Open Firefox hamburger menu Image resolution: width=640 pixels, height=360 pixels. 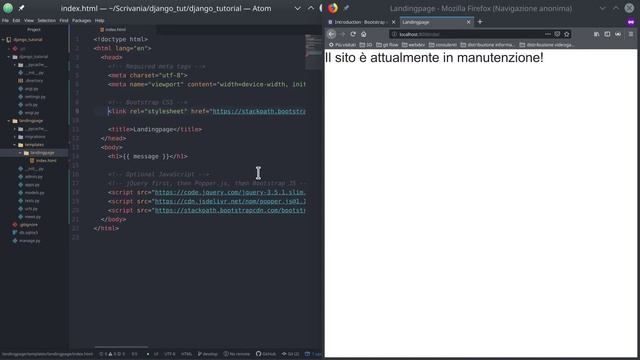coord(631,34)
